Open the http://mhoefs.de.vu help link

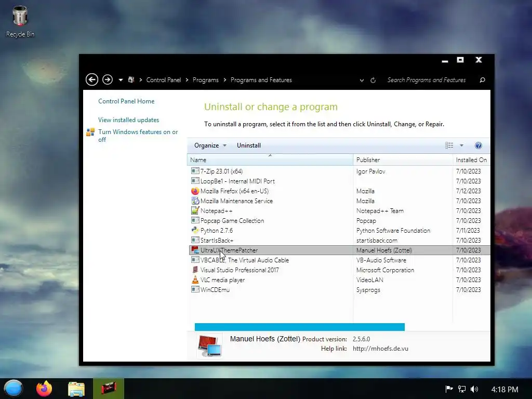pyautogui.click(x=380, y=349)
